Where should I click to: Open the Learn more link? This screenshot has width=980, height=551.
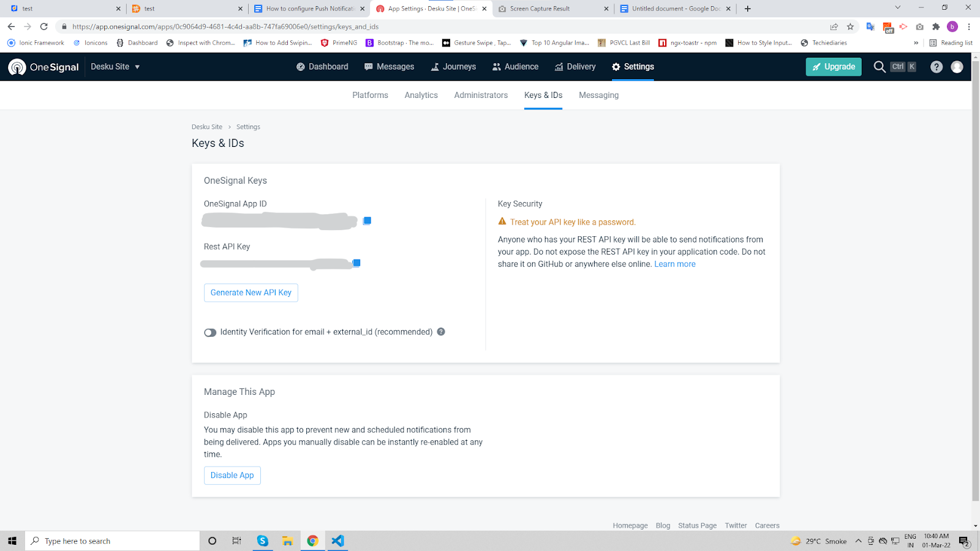(x=675, y=264)
